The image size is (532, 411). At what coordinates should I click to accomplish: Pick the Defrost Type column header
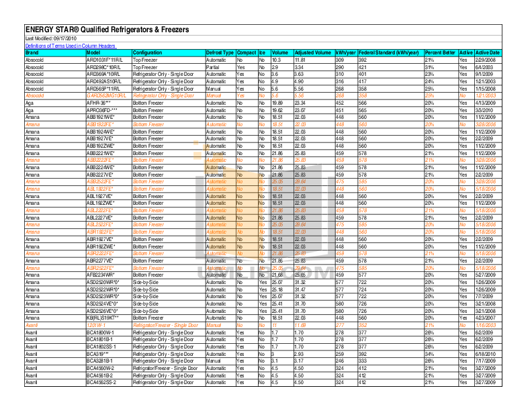pyautogui.click(x=220, y=52)
